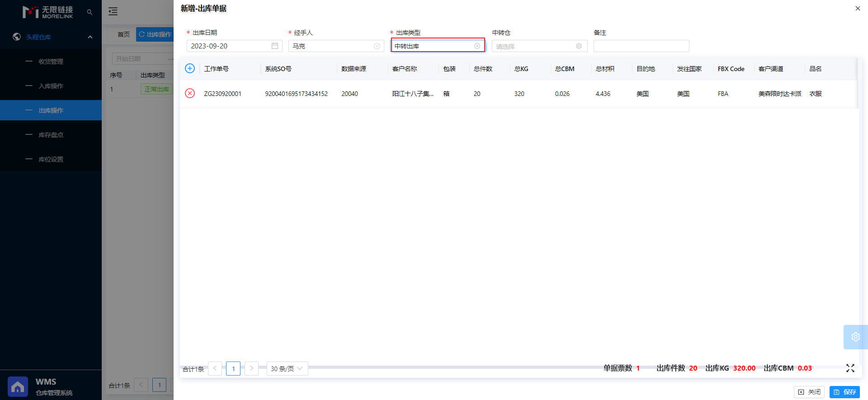868x400 pixels.
Task: Click into the 备注 input field
Action: [x=641, y=46]
